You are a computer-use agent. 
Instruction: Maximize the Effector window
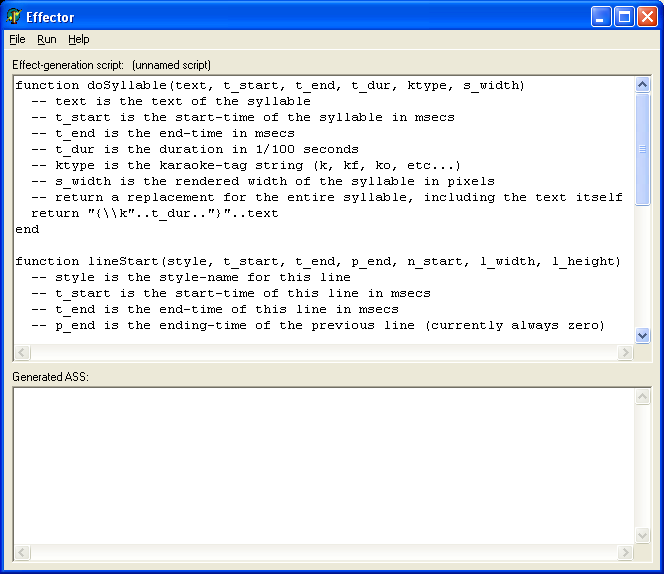point(624,17)
